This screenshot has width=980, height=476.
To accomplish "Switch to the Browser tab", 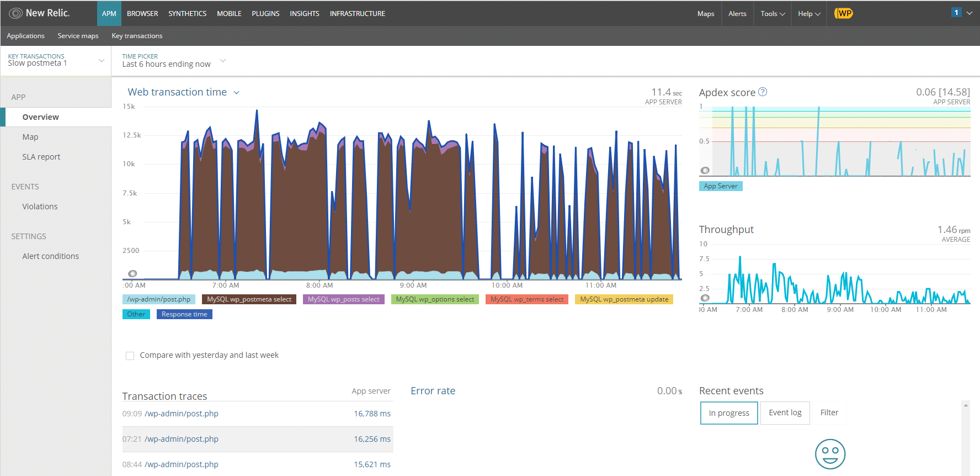I will [x=142, y=13].
